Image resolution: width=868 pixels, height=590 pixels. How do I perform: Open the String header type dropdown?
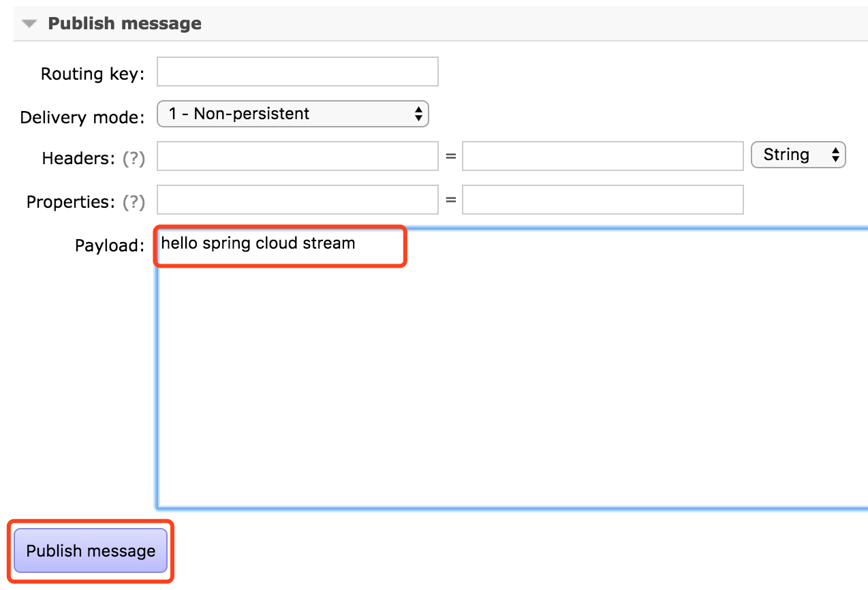click(x=799, y=155)
